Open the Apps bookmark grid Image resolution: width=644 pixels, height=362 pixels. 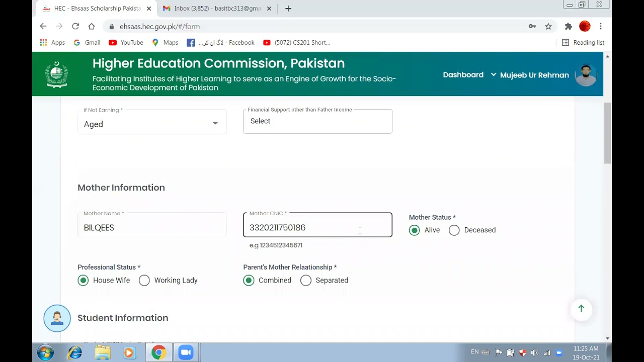tap(52, 43)
